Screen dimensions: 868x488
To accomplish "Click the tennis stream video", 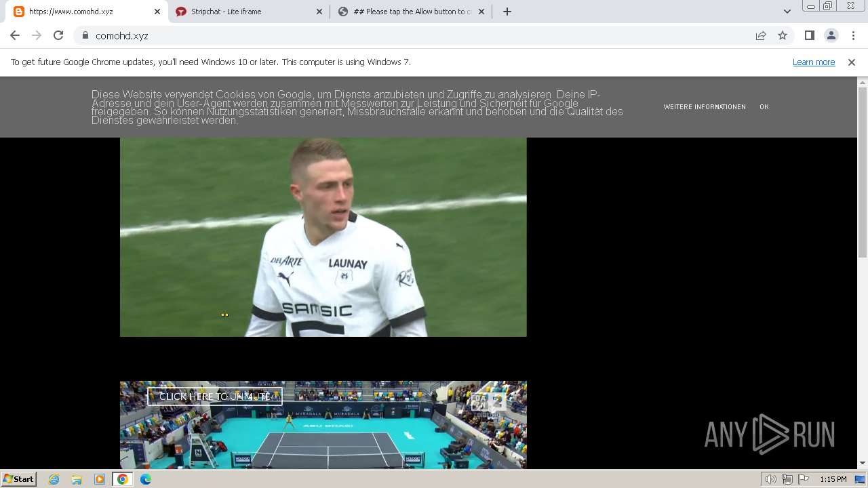I will pos(323,425).
